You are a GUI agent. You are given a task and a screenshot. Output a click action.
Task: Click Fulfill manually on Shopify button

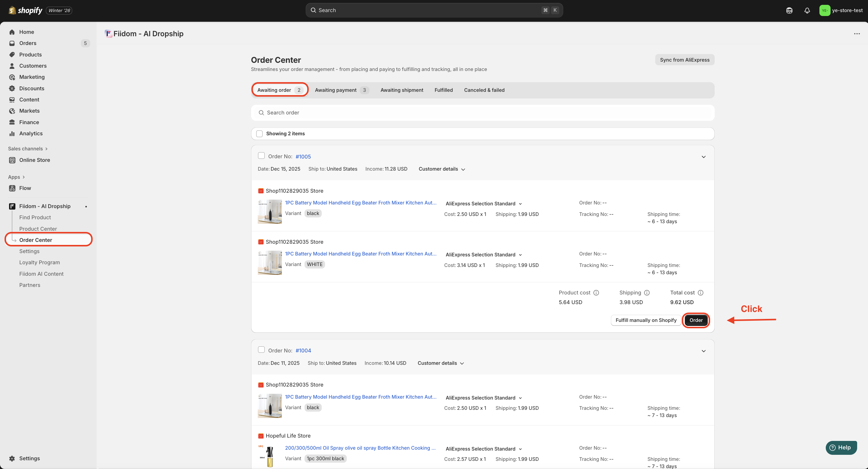[646, 320]
